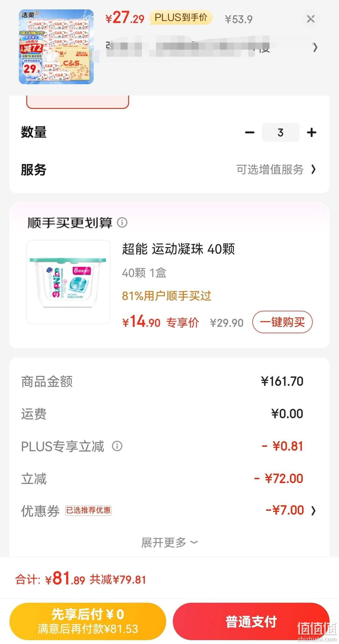This screenshot has height=644, width=339.
Task: Tap the PLUS到手价 price badge
Action: tap(181, 17)
